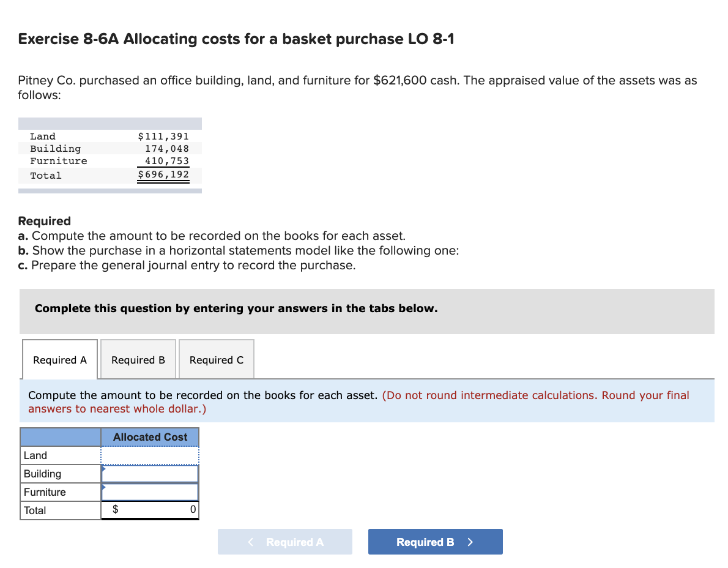Image resolution: width=728 pixels, height=568 pixels.
Task: Switch to the Required B tab
Action: [x=138, y=360]
